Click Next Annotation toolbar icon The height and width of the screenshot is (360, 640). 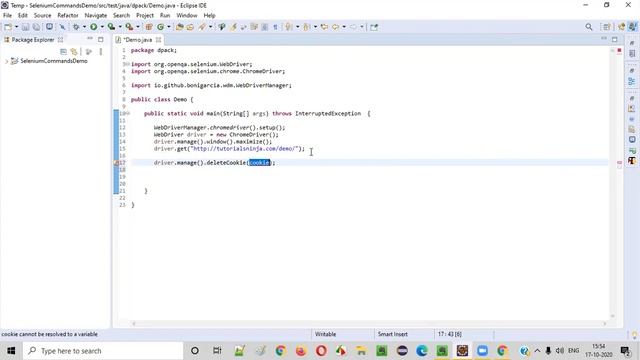click(x=289, y=27)
